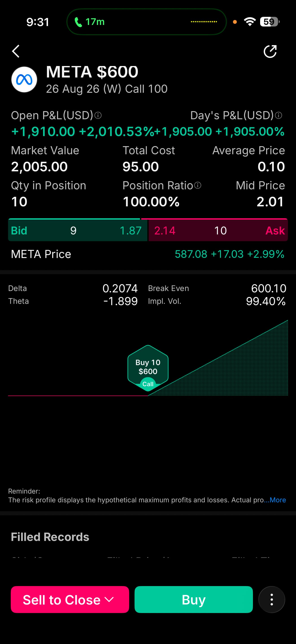Open the share/export icon top right
Viewport: 296px width, 644px height.
[x=270, y=51]
